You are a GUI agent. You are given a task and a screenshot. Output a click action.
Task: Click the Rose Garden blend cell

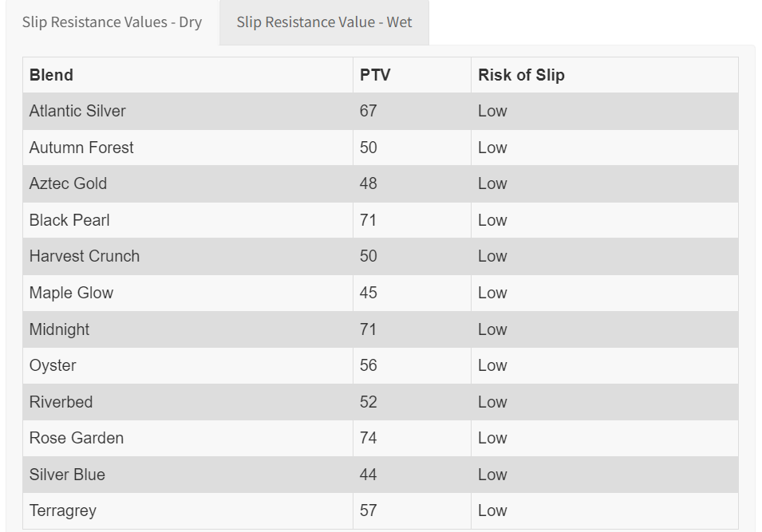[x=77, y=438]
